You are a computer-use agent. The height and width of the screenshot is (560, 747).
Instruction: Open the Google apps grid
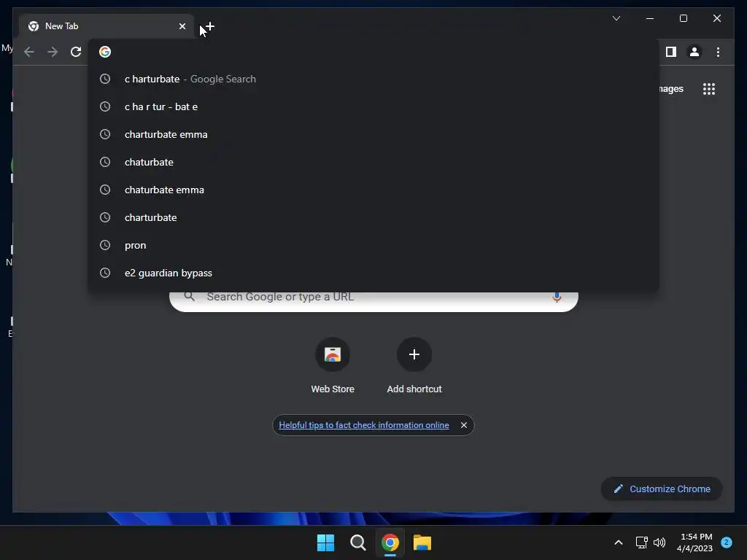point(709,89)
